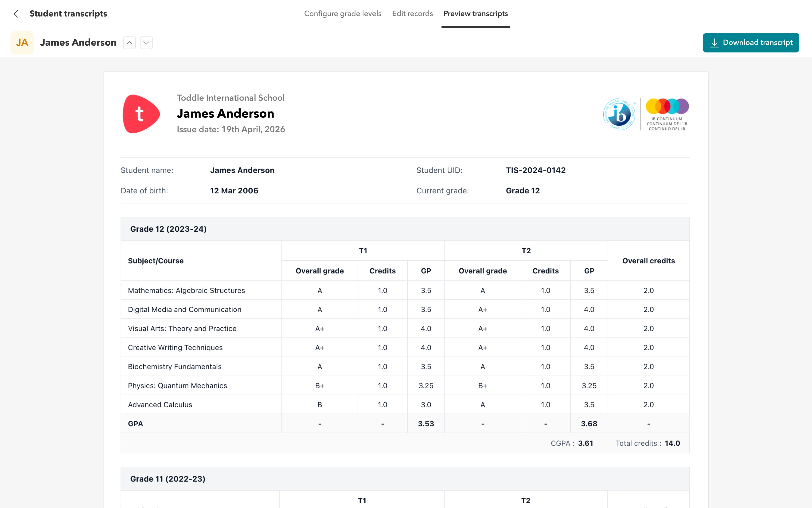Viewport: 812px width, 508px height.
Task: Click Physics: Quantum Mechanics T1 GP 3.25
Action: tap(426, 386)
